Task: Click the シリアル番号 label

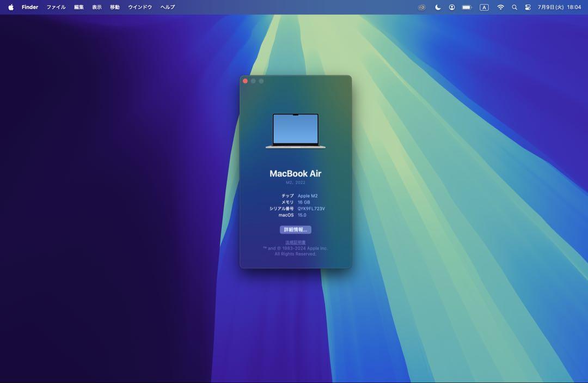Action: (281, 209)
